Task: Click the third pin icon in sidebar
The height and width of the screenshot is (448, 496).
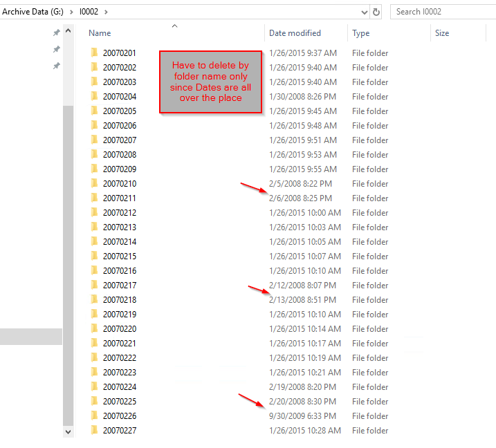Action: coord(56,66)
